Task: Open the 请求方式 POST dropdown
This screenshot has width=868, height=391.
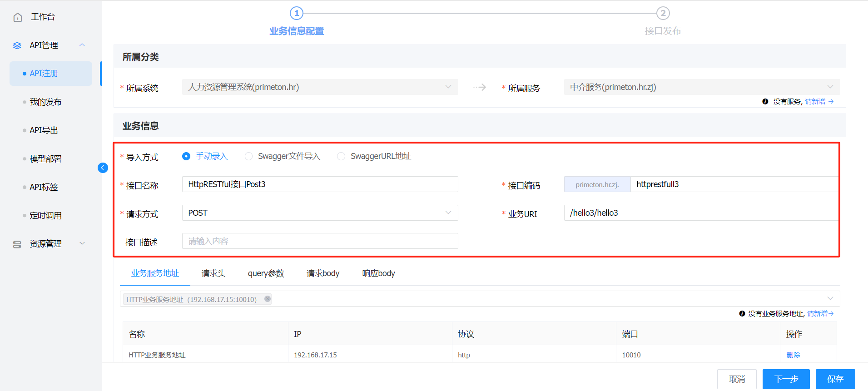Action: pyautogui.click(x=320, y=213)
